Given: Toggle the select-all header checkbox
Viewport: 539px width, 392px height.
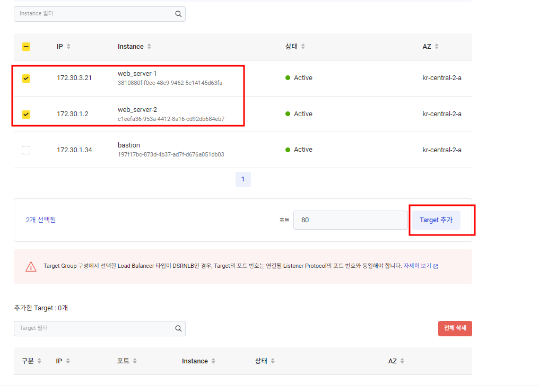Looking at the screenshot, I should pos(26,47).
